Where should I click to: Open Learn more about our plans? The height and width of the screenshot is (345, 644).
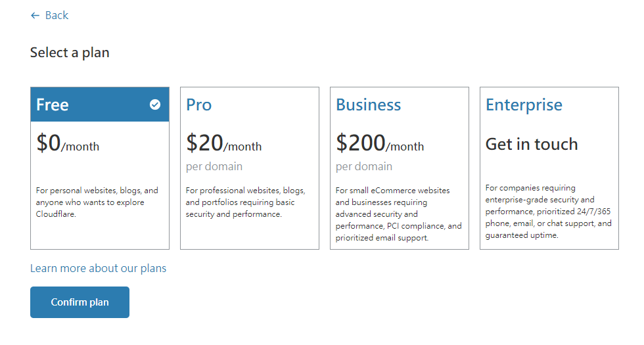coord(98,268)
